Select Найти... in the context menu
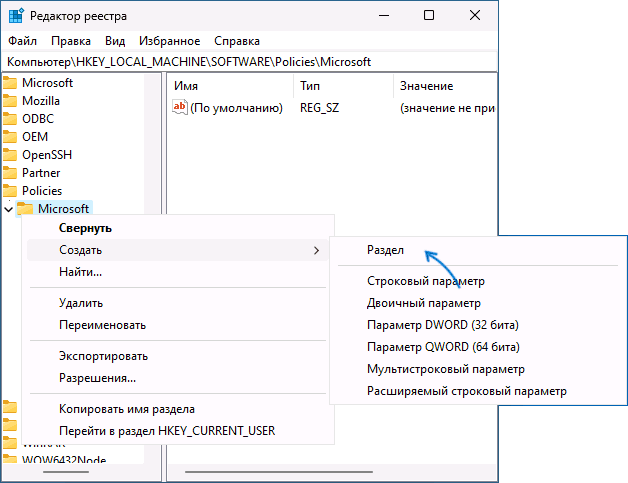628x483 pixels. 178,272
